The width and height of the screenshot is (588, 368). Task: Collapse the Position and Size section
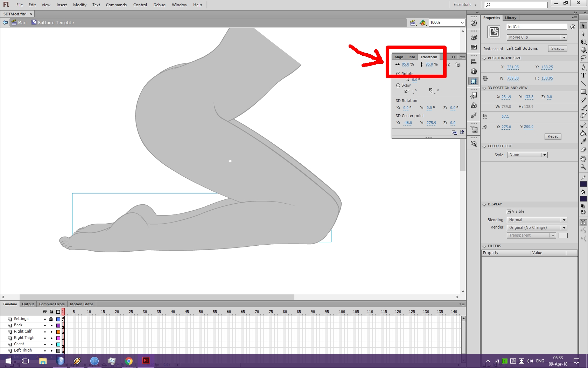click(x=484, y=59)
